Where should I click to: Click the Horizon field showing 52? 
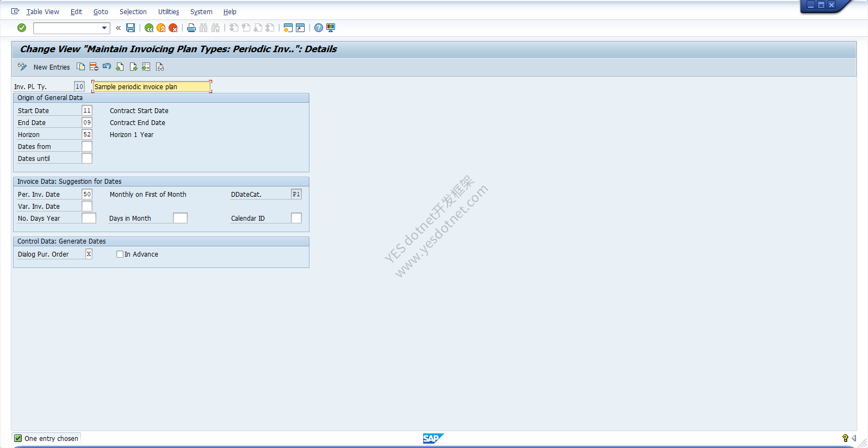[x=87, y=134]
